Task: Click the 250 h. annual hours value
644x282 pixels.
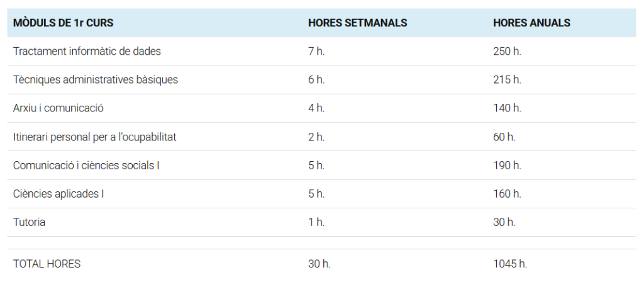Action: click(507, 51)
